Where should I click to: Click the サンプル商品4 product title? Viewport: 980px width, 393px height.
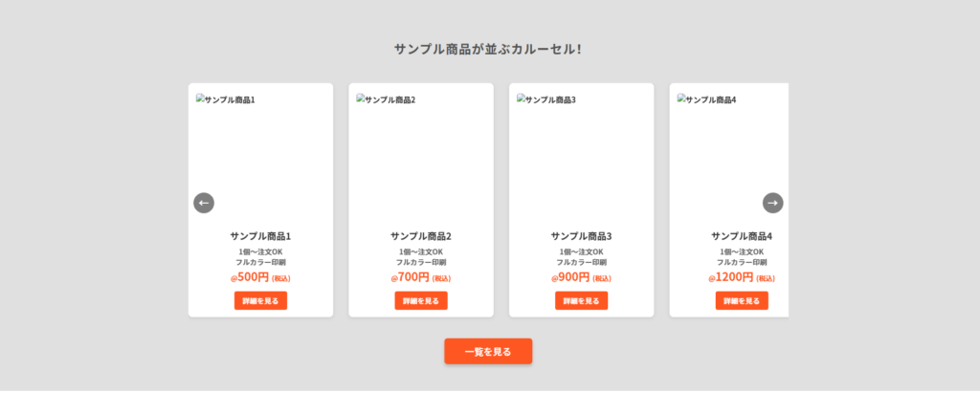click(x=742, y=236)
